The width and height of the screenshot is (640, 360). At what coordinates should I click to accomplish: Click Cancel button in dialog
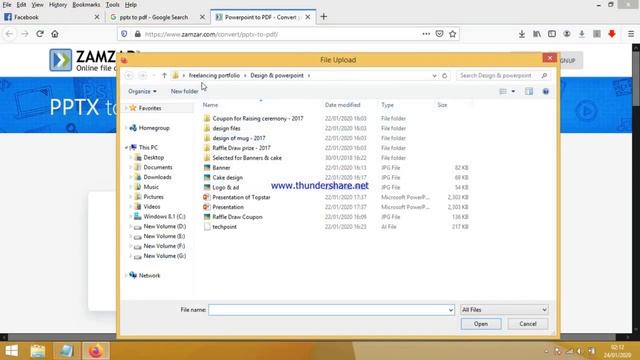click(528, 324)
